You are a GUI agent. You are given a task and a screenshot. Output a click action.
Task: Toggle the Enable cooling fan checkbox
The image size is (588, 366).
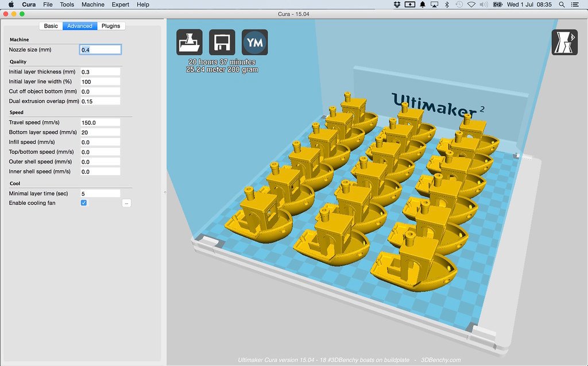point(84,203)
